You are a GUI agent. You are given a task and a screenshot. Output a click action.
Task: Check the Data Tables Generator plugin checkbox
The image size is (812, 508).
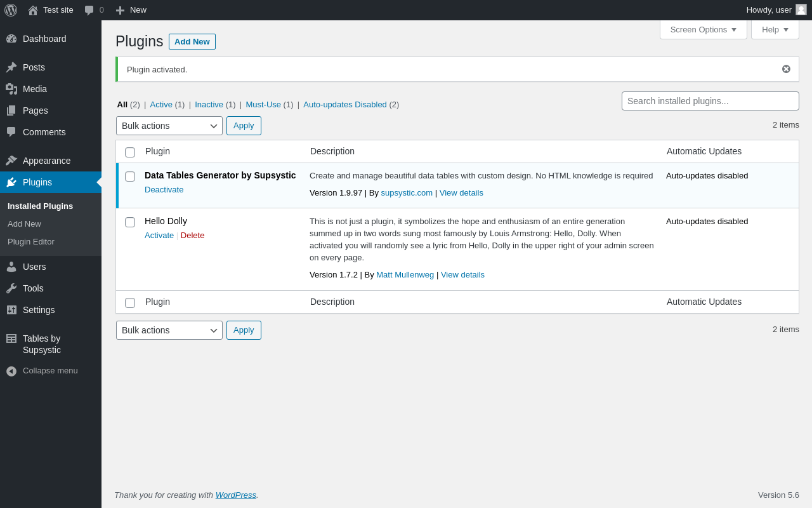[130, 177]
